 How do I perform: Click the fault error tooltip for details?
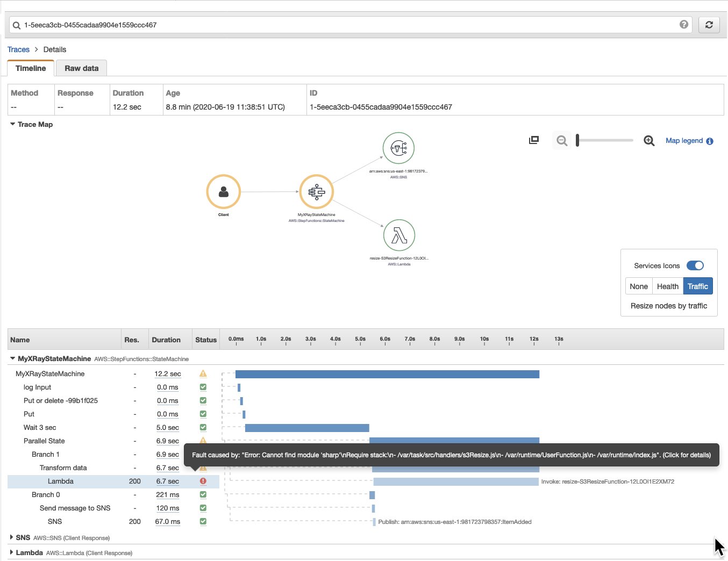point(452,455)
